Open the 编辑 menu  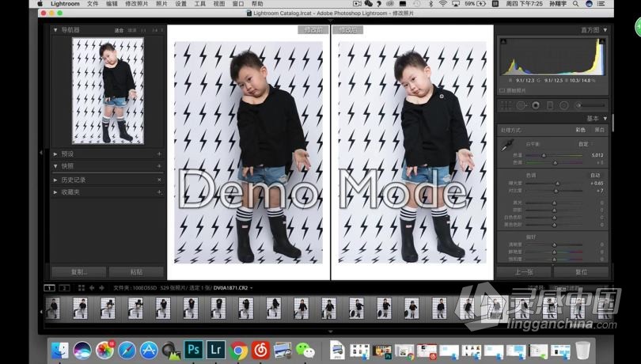click(112, 4)
